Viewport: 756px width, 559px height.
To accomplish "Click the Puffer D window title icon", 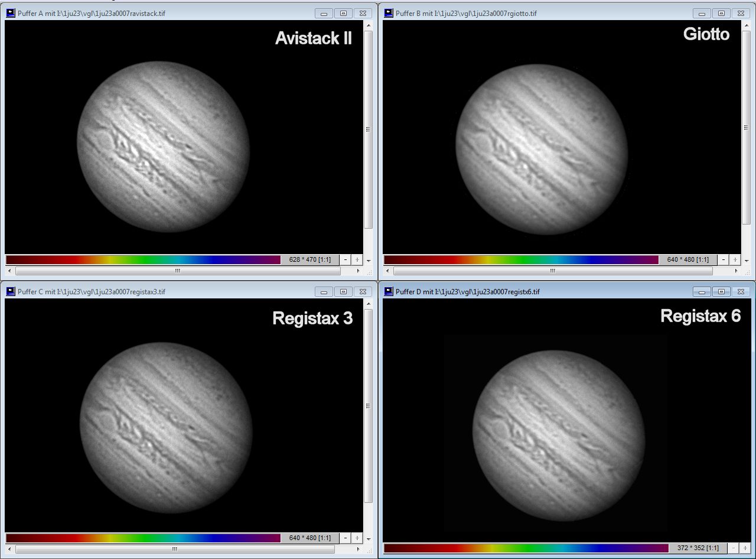I will tap(389, 291).
